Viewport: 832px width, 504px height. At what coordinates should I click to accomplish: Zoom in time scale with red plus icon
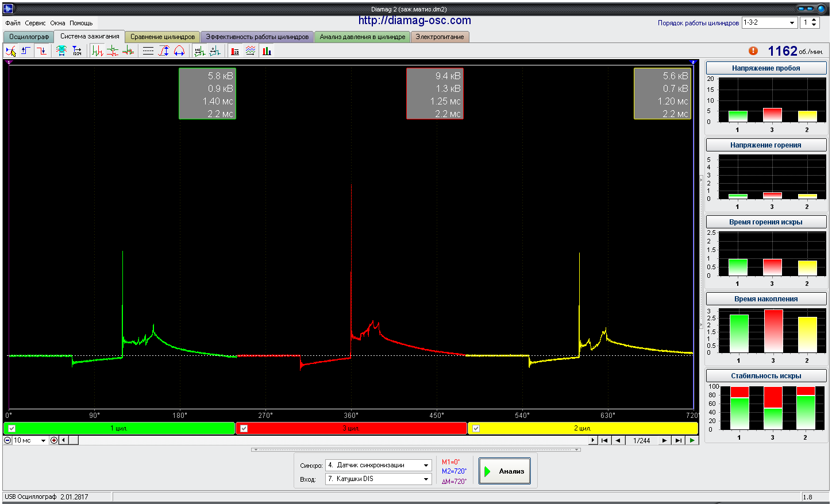(x=54, y=440)
